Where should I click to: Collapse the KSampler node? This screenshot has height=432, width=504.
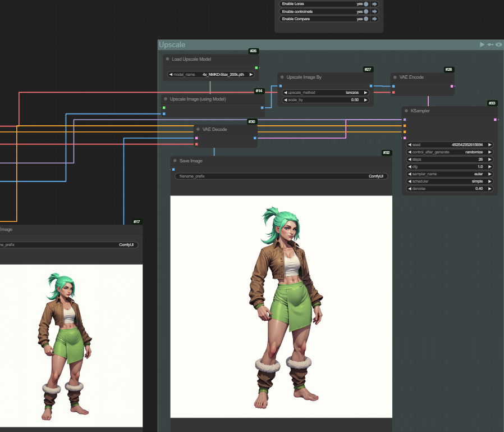point(406,111)
